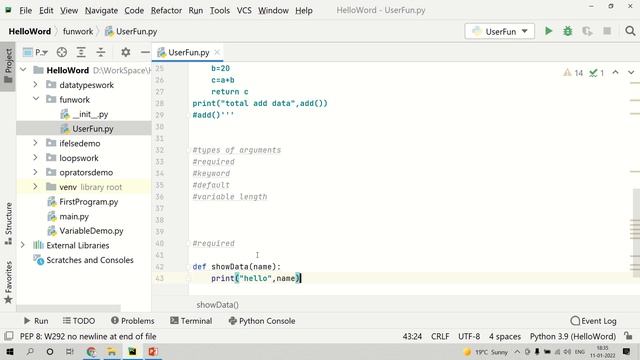Open Chrome from the taskbar
This screenshot has height=360, width=640.
tap(91, 351)
